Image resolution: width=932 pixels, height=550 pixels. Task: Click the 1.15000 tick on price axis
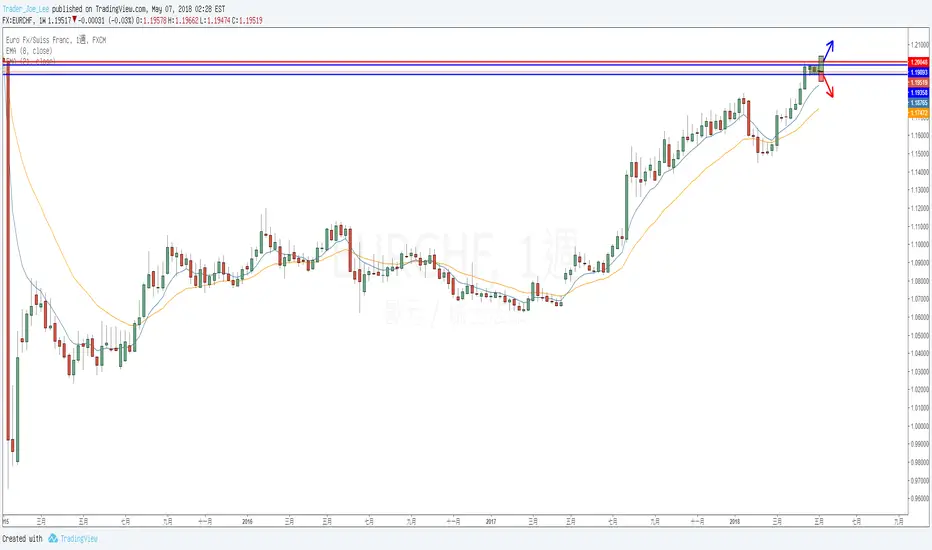[x=919, y=153]
